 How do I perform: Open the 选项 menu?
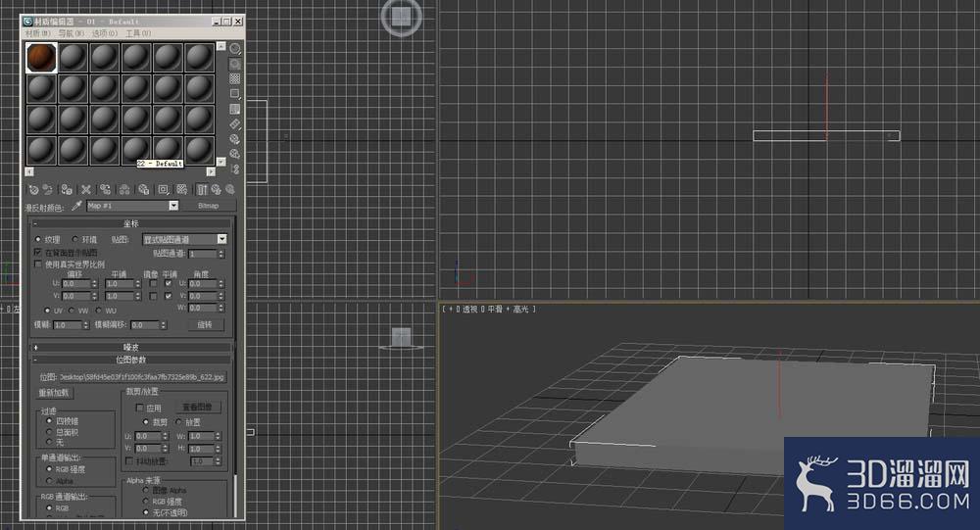point(105,33)
